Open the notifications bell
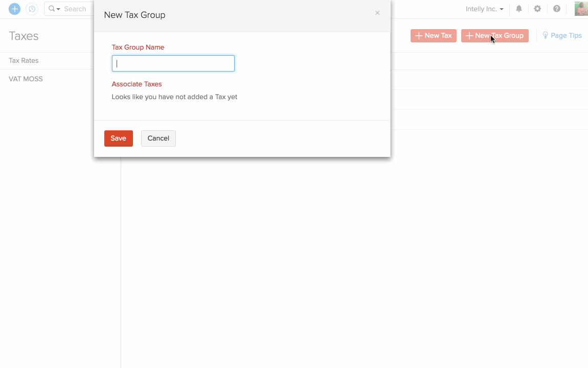This screenshot has width=588, height=368. tap(519, 9)
